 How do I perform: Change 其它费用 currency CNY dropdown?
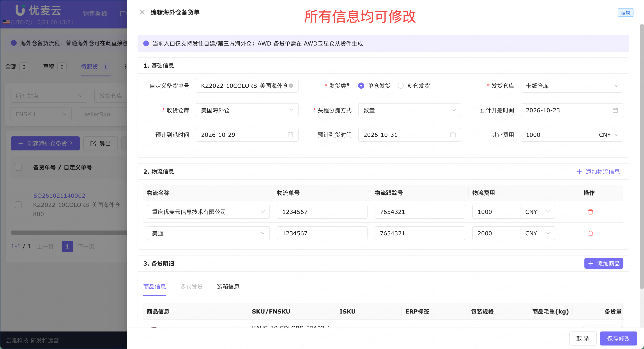[x=608, y=135]
